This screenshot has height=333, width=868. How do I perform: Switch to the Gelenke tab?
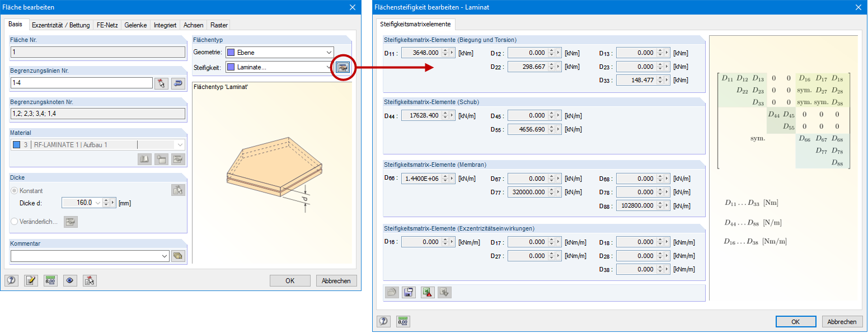pyautogui.click(x=136, y=25)
